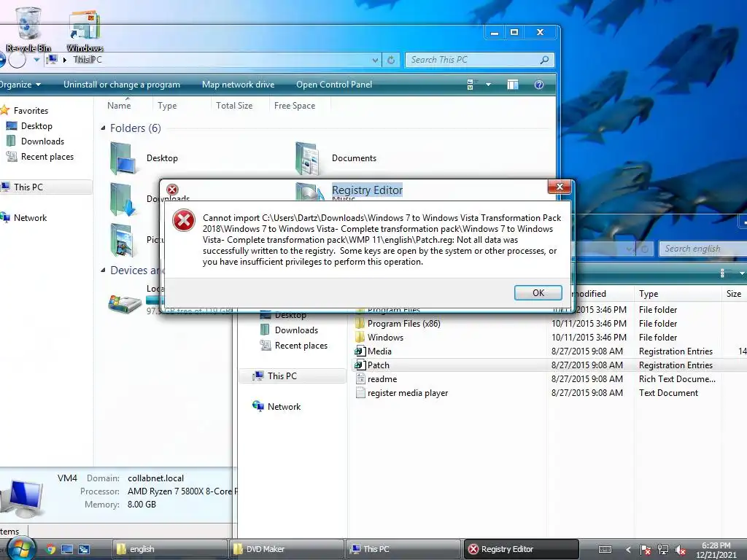The width and height of the screenshot is (747, 560).
Task: Click OK in the Registry Editor error dialog
Action: pyautogui.click(x=538, y=293)
